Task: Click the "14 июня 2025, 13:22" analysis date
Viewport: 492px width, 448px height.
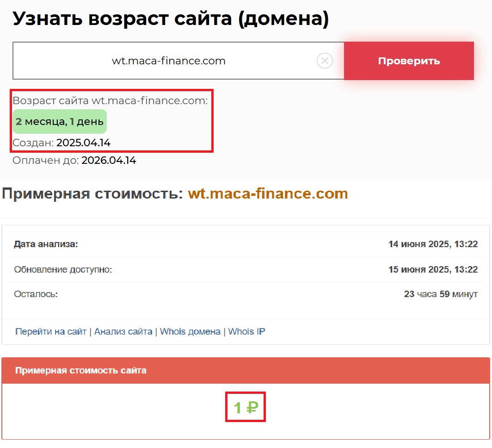Action: pos(433,244)
